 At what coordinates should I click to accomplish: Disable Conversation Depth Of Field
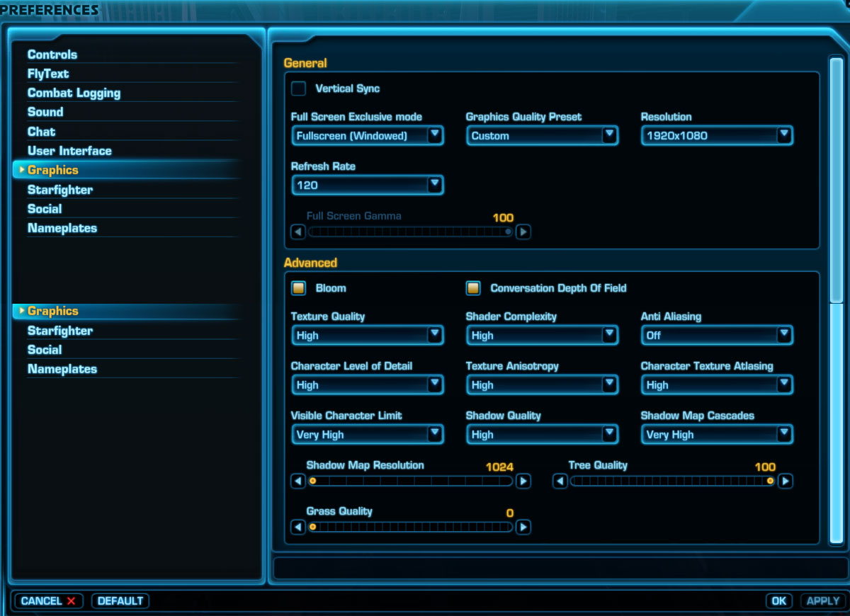point(472,288)
